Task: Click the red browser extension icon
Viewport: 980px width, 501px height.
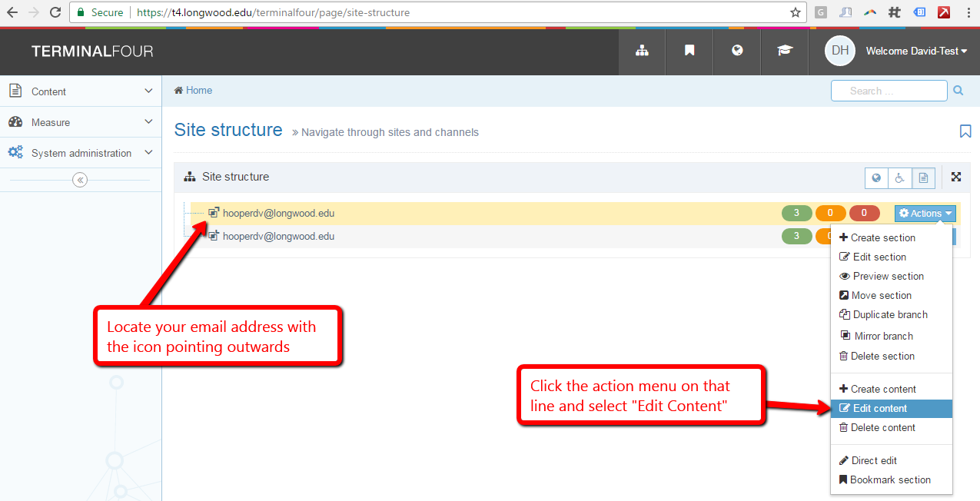Action: click(x=943, y=12)
